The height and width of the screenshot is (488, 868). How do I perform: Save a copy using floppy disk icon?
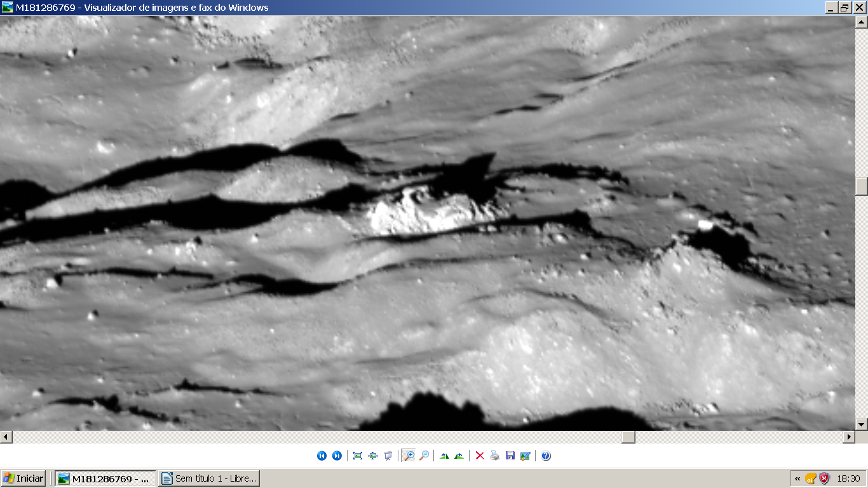coord(510,456)
